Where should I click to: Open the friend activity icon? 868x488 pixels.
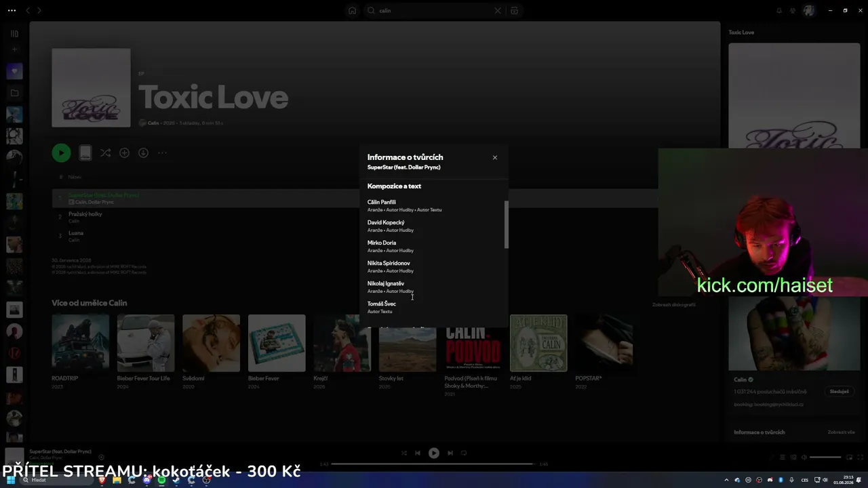tap(792, 11)
